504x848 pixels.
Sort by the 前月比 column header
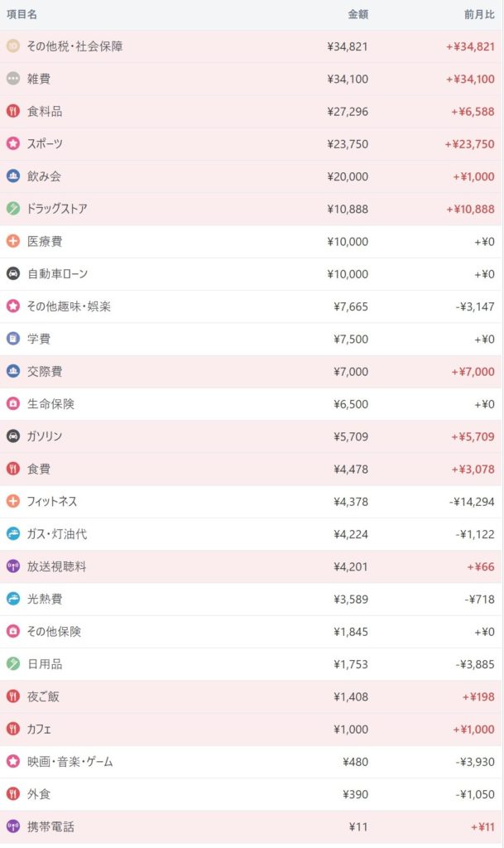coord(479,15)
